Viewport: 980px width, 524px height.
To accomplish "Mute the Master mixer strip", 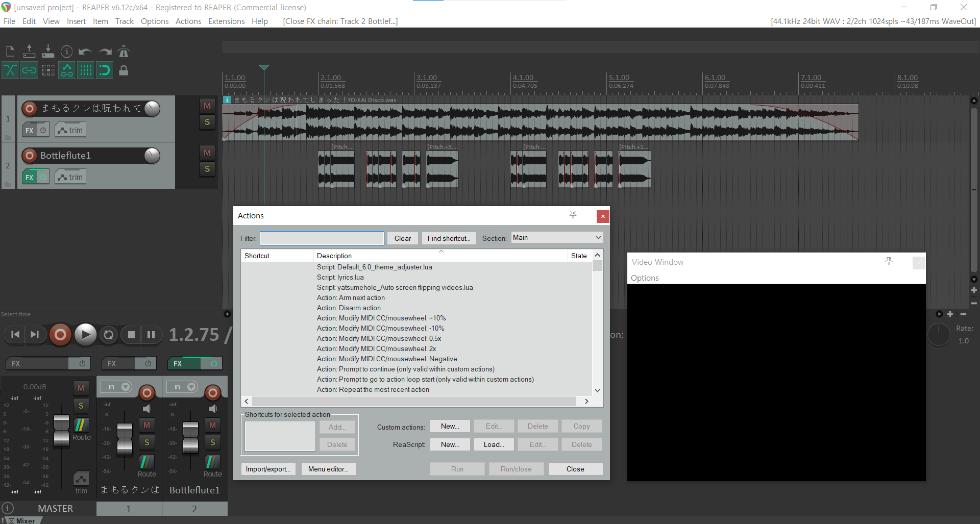I will [81, 388].
